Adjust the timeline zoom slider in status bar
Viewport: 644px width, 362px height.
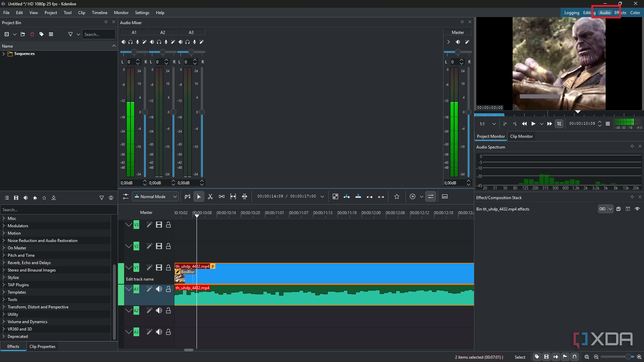pos(617,357)
